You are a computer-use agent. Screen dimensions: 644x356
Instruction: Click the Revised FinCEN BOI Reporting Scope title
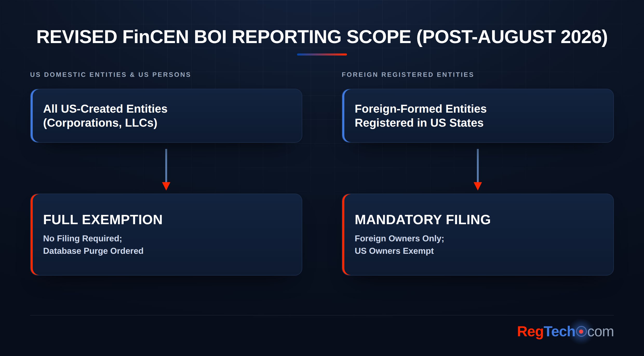pyautogui.click(x=322, y=37)
